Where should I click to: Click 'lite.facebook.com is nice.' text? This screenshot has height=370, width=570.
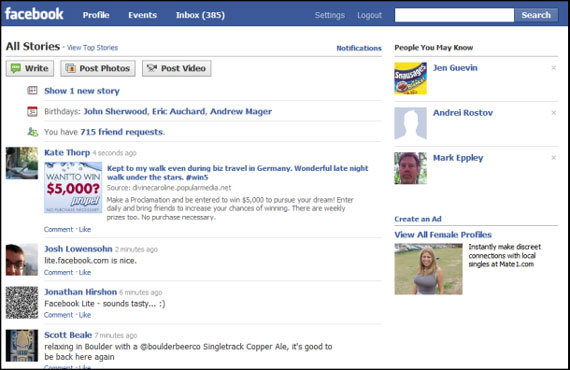90,261
